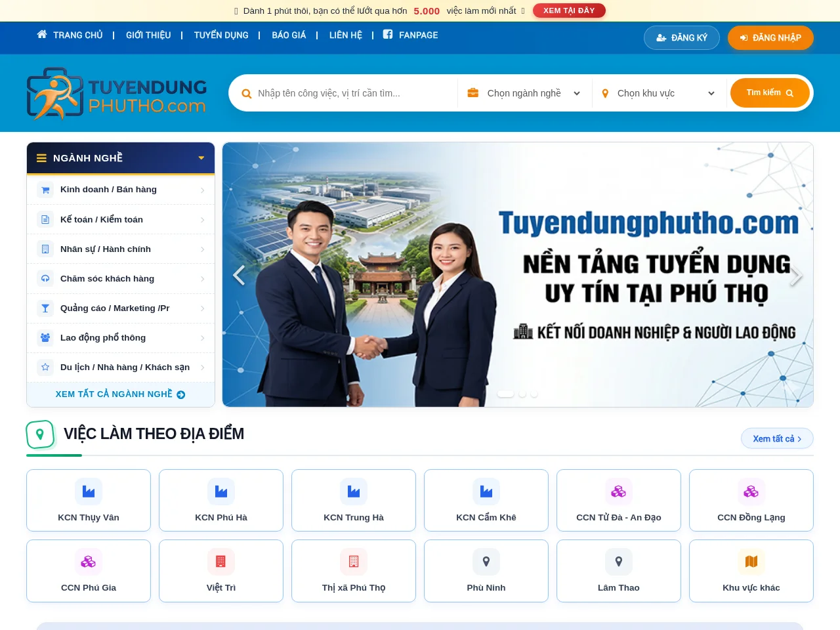
Task: Click the building icon beside Nhân sự / Hành chính
Action: coord(45,249)
